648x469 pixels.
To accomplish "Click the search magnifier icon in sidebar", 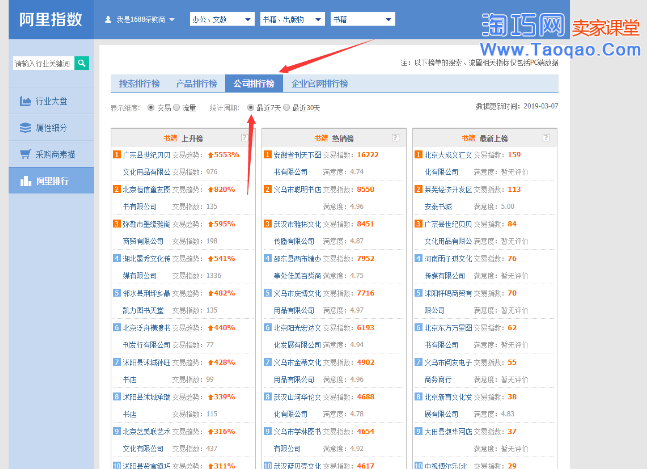I will 81,64.
